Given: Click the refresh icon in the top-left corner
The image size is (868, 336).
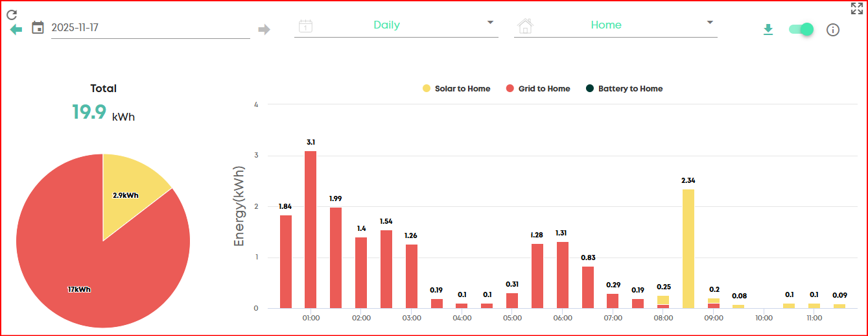Looking at the screenshot, I should (12, 14).
